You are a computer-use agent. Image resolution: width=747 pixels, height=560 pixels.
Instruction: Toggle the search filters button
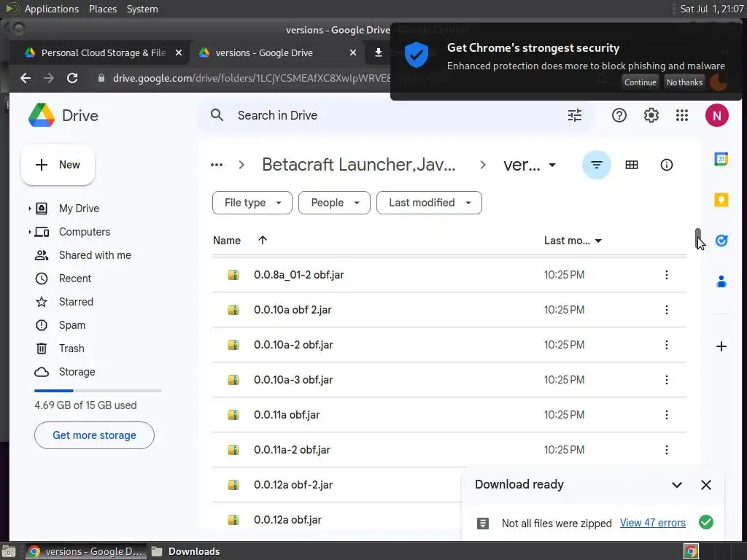596,165
